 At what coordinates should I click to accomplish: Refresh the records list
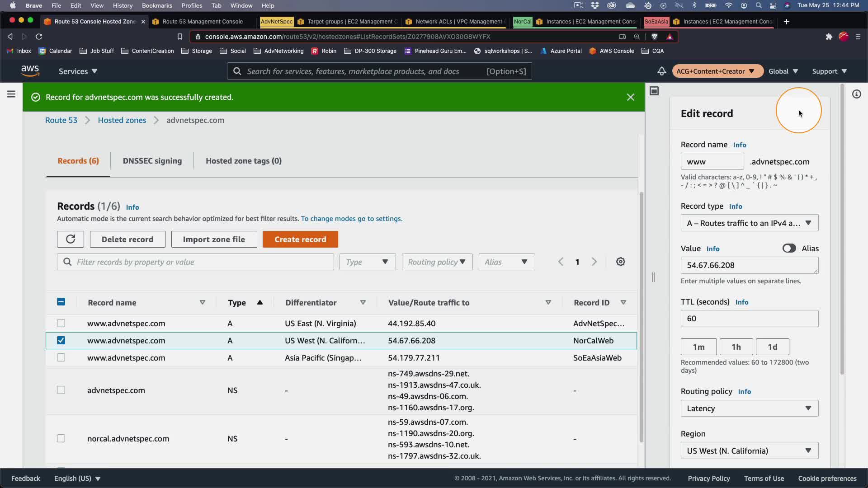tap(71, 239)
